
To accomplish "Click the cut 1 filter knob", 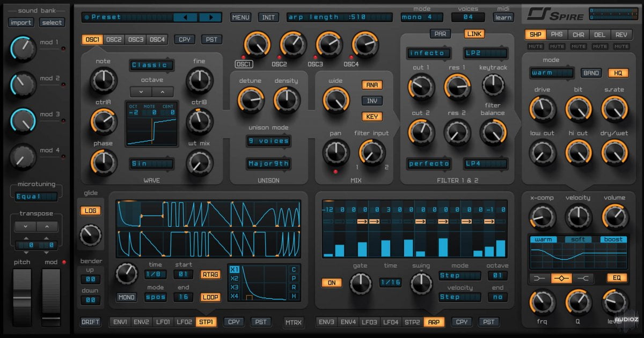I will [x=421, y=87].
